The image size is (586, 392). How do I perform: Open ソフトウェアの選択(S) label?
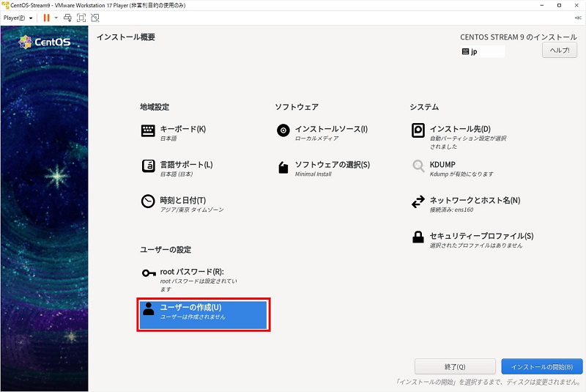coord(333,164)
